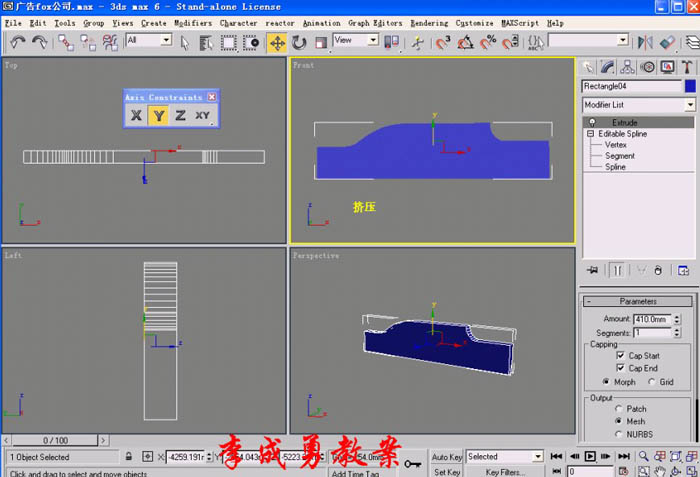Select the Morph capping option
The width and height of the screenshot is (700, 477).
pos(606,381)
